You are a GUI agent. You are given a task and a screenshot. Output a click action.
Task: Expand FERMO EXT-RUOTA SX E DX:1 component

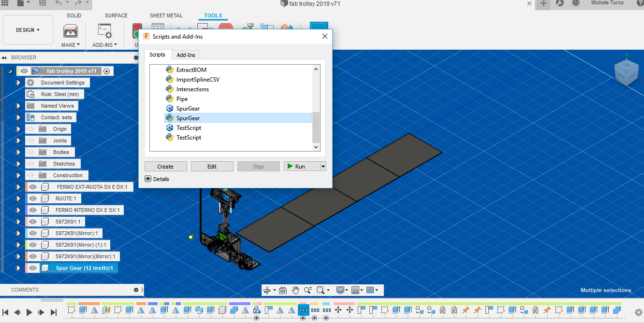click(x=18, y=187)
